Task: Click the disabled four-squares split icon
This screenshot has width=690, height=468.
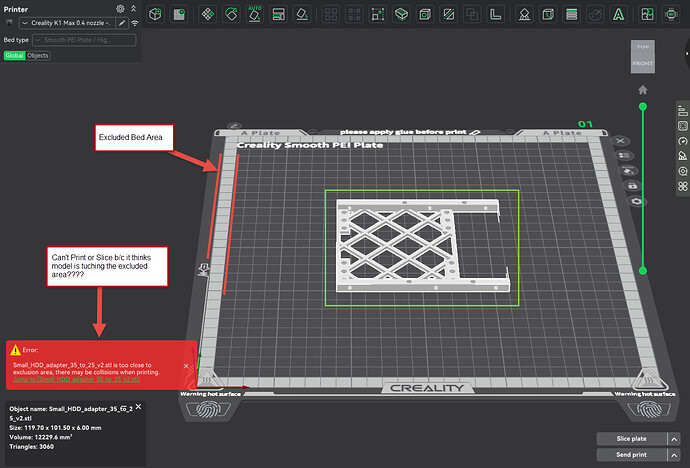Action: coord(330,14)
